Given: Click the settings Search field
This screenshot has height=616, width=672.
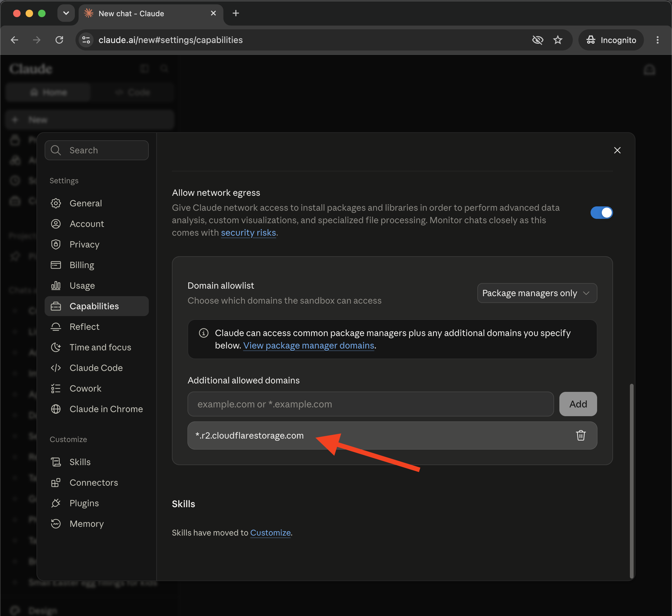Looking at the screenshot, I should (x=97, y=150).
